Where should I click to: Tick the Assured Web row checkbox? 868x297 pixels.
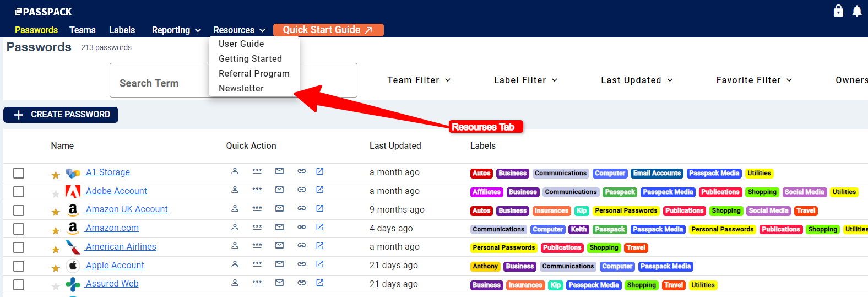(19, 285)
